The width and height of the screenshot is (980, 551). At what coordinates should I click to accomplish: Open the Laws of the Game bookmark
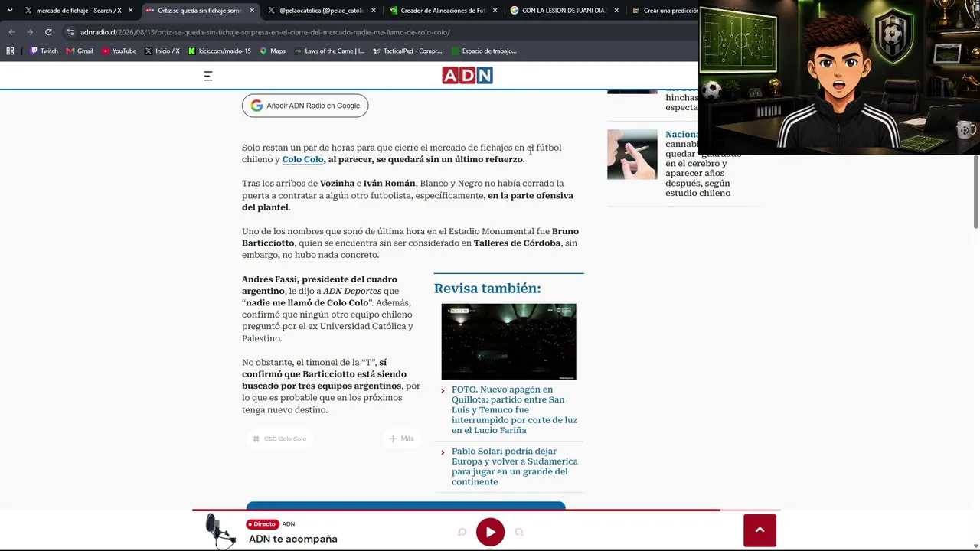pyautogui.click(x=329, y=51)
